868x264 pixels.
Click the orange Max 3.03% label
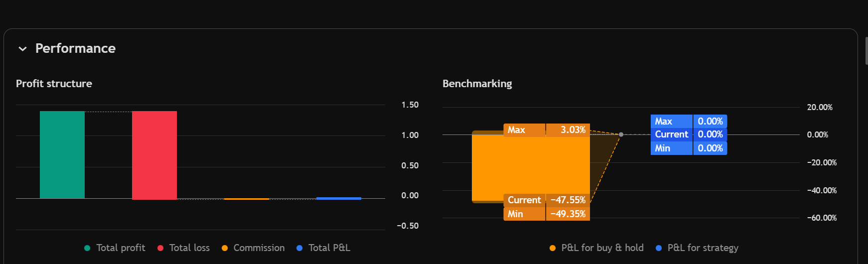pyautogui.click(x=547, y=130)
